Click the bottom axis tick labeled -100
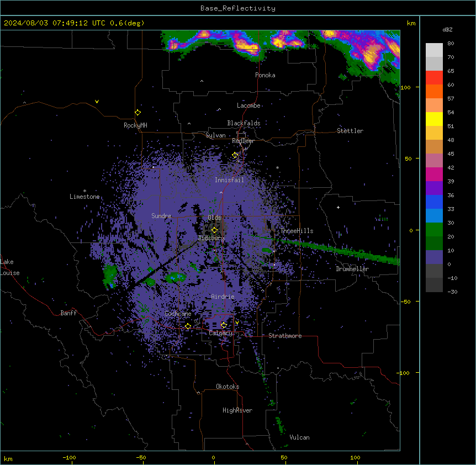 coord(69,457)
